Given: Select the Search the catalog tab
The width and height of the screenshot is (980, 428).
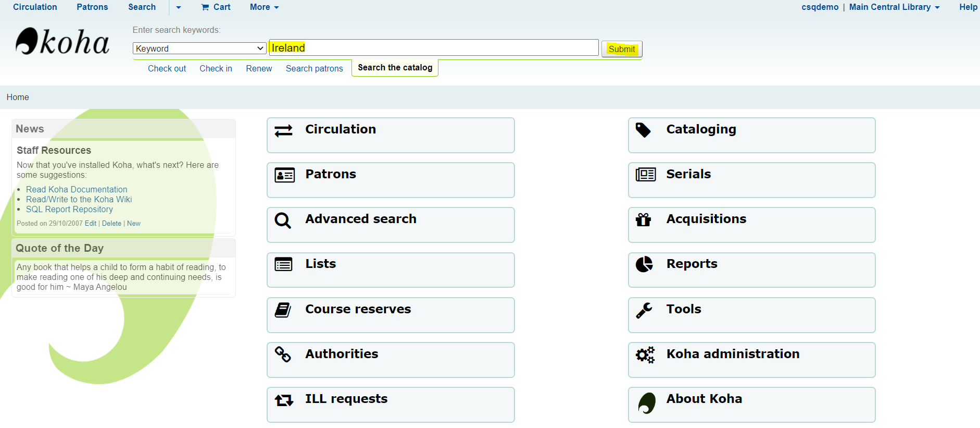Looking at the screenshot, I should coord(395,68).
